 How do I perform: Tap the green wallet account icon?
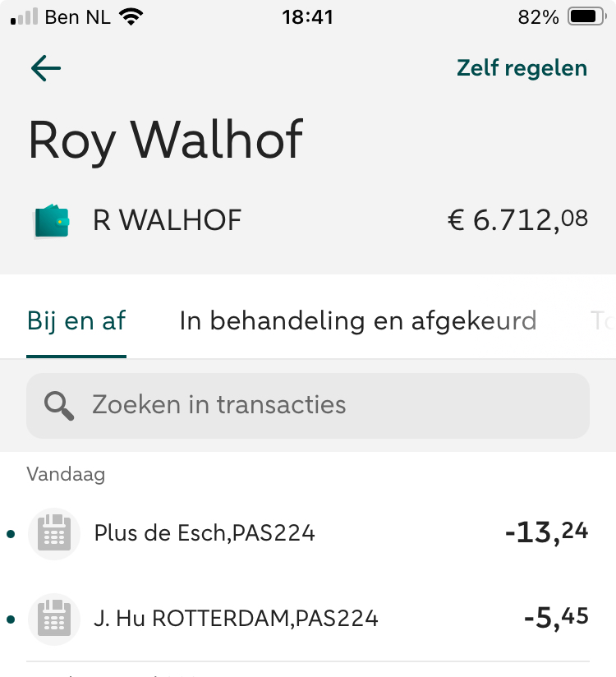pos(51,221)
